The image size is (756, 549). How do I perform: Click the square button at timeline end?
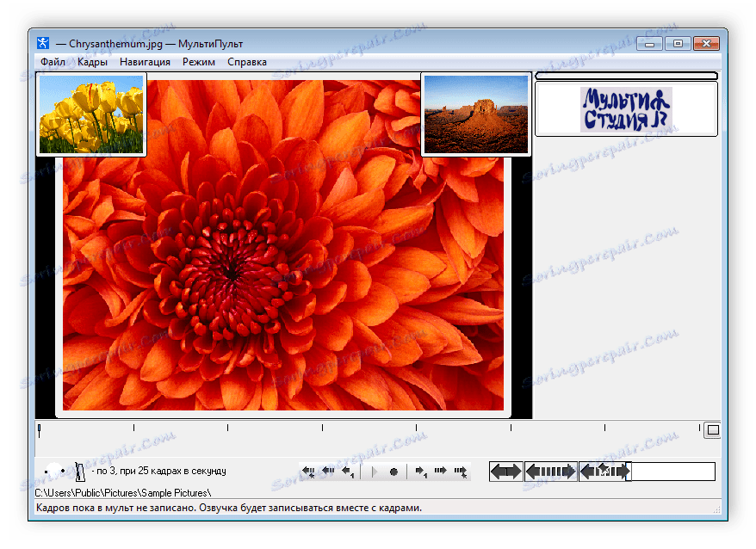(x=712, y=430)
